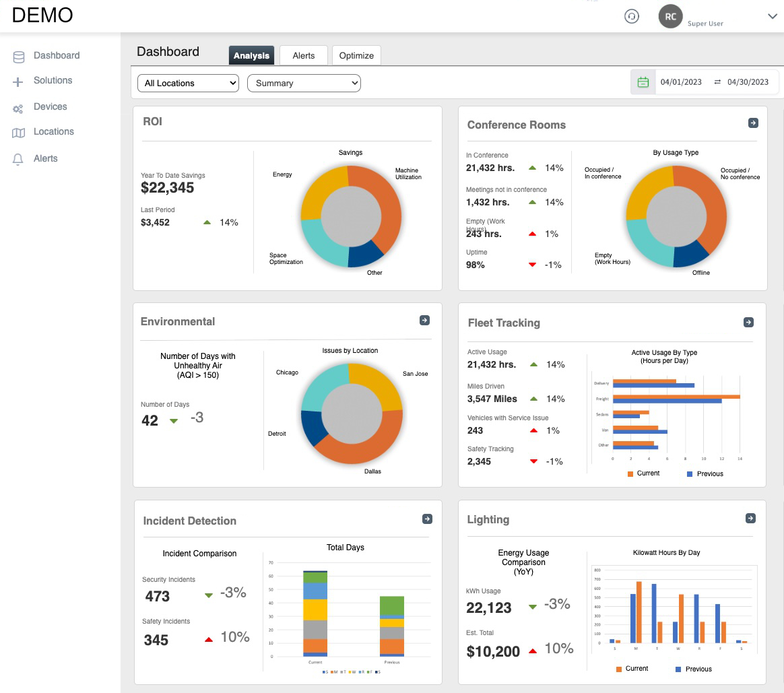Go to Devices in sidebar
The width and height of the screenshot is (784, 693).
tap(51, 106)
